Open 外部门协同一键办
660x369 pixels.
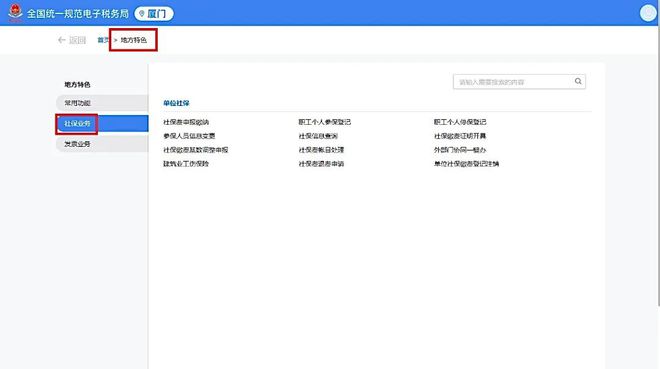[460, 150]
